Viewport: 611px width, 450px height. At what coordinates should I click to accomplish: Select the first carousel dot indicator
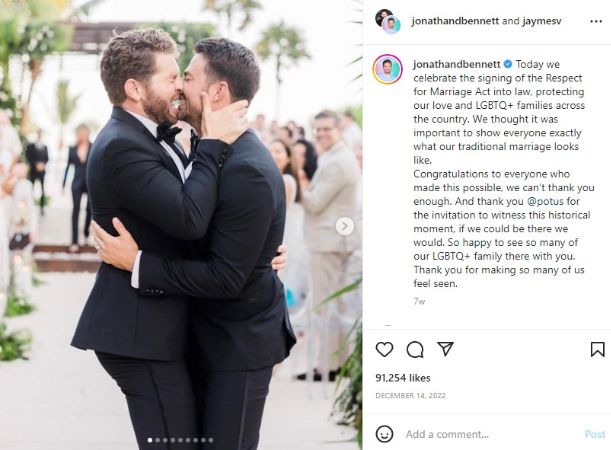pyautogui.click(x=150, y=440)
